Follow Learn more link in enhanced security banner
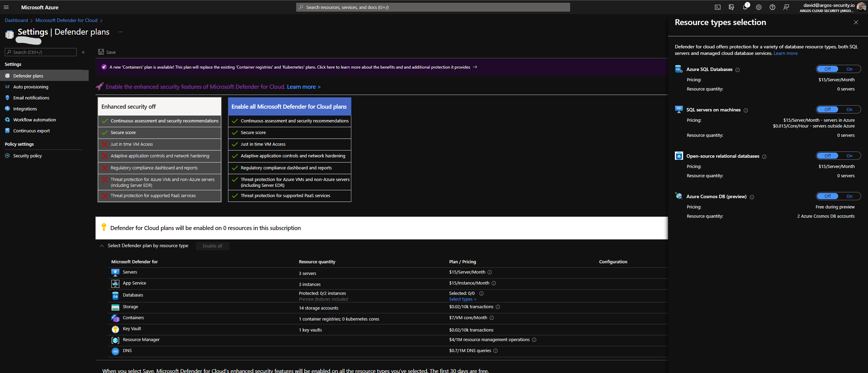This screenshot has height=373, width=868. (303, 87)
